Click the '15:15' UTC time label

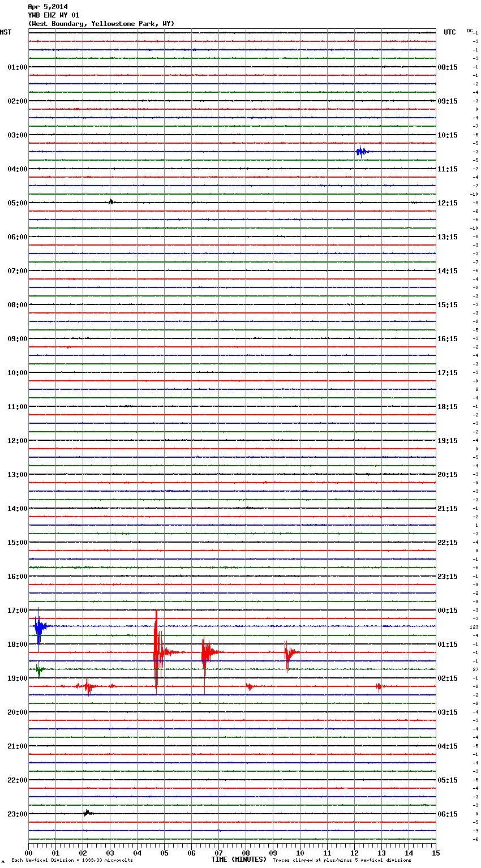(448, 305)
